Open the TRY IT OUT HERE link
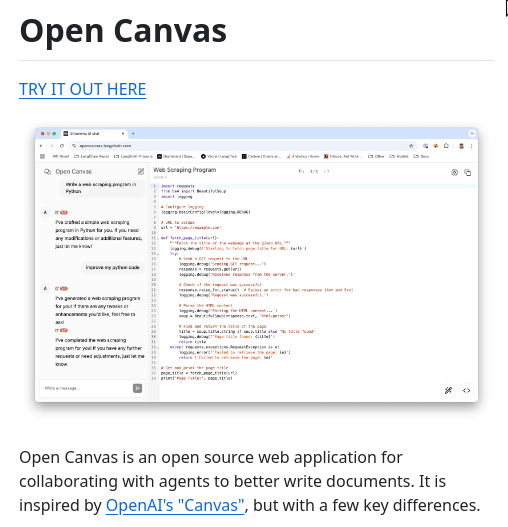508x527 pixels. 82,89
